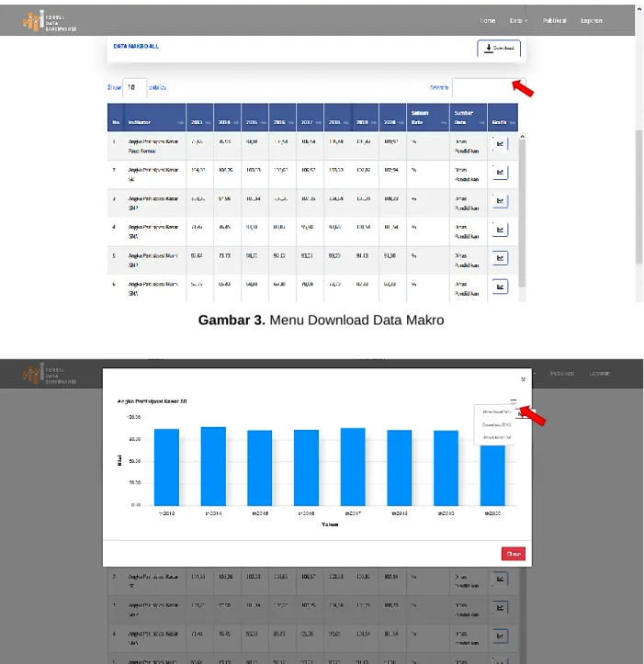Click the DATA MAKRO ALL heading
This screenshot has width=644, height=664.
point(136,46)
